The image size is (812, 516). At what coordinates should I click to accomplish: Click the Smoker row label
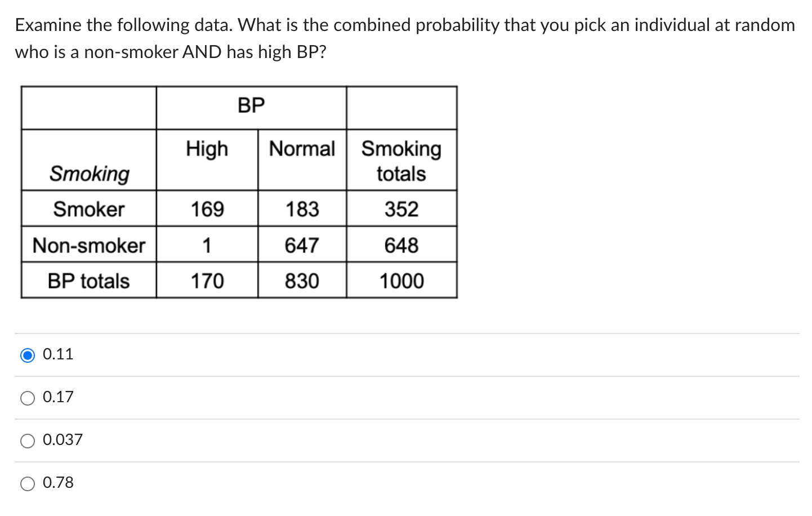point(88,208)
